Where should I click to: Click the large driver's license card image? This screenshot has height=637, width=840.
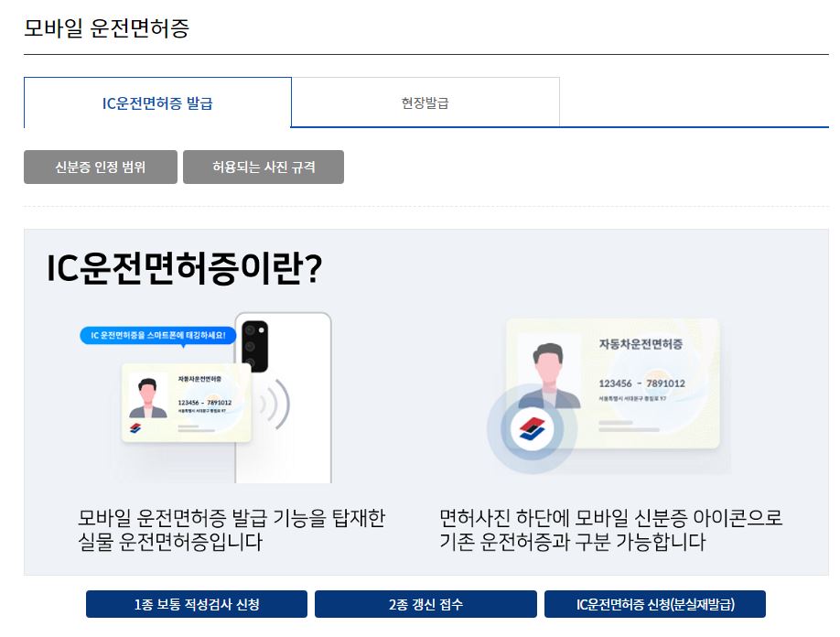pos(613,383)
